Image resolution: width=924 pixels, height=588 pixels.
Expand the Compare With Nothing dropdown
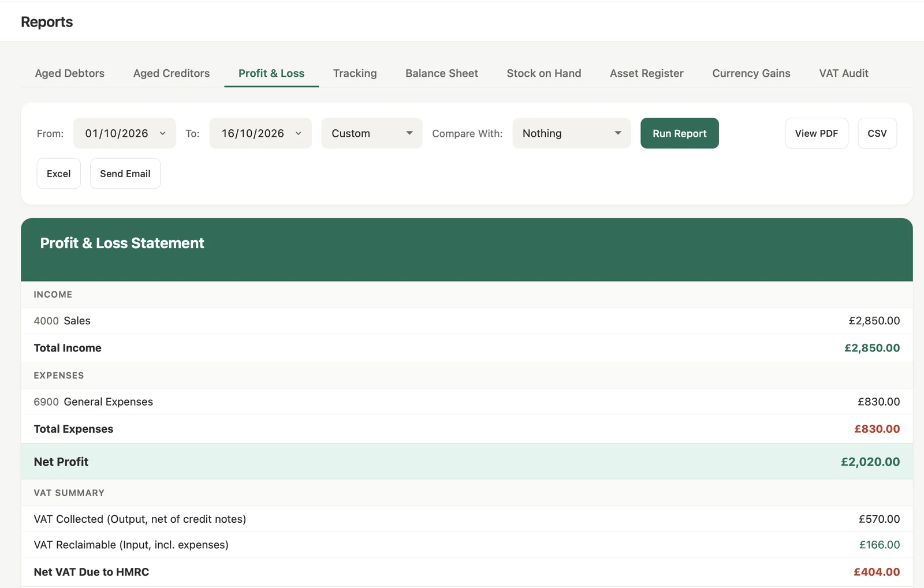click(572, 133)
